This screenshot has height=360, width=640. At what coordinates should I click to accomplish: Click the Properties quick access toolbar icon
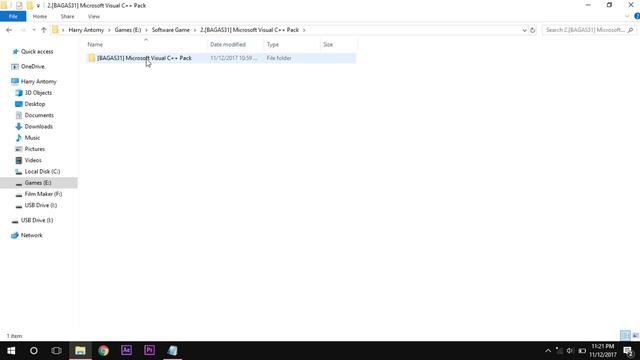(19, 6)
